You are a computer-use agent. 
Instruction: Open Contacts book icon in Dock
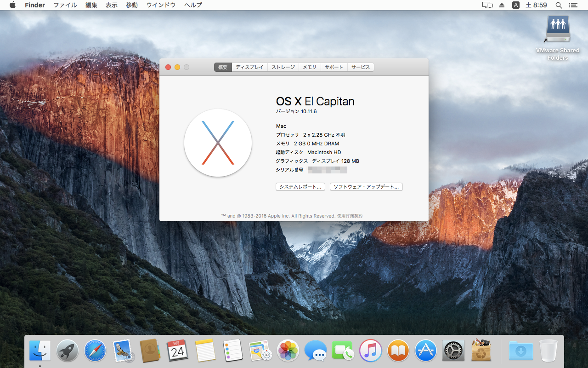(x=150, y=351)
